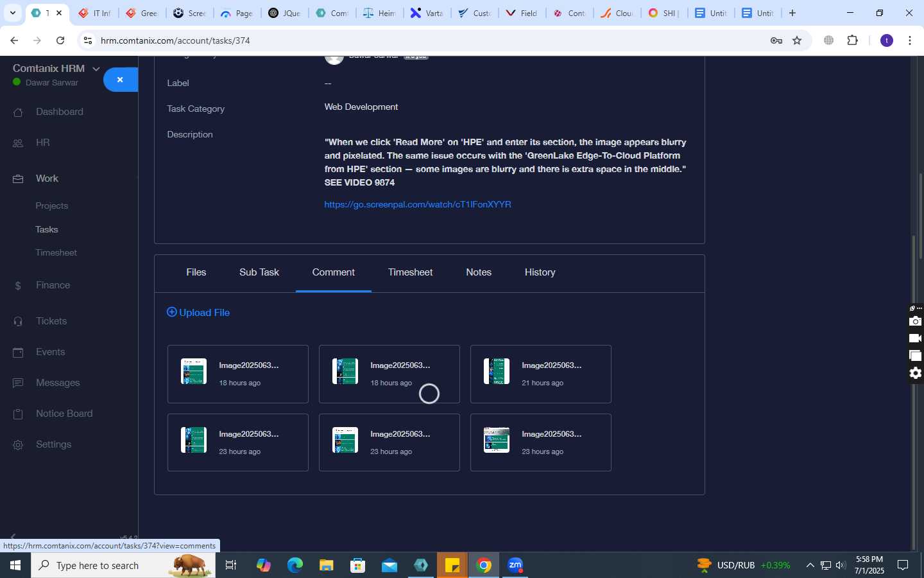The width and height of the screenshot is (924, 578).
Task: Open the first image uploaded 18 hours ago
Action: pos(238,374)
